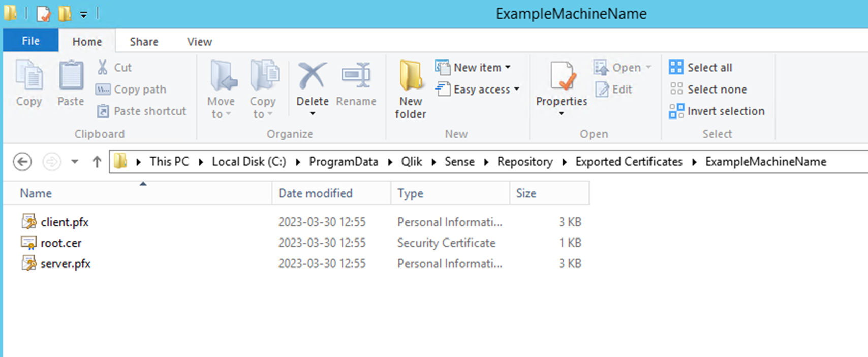Open the Move to folder menu
Screen dimensions: 868x357
221,90
